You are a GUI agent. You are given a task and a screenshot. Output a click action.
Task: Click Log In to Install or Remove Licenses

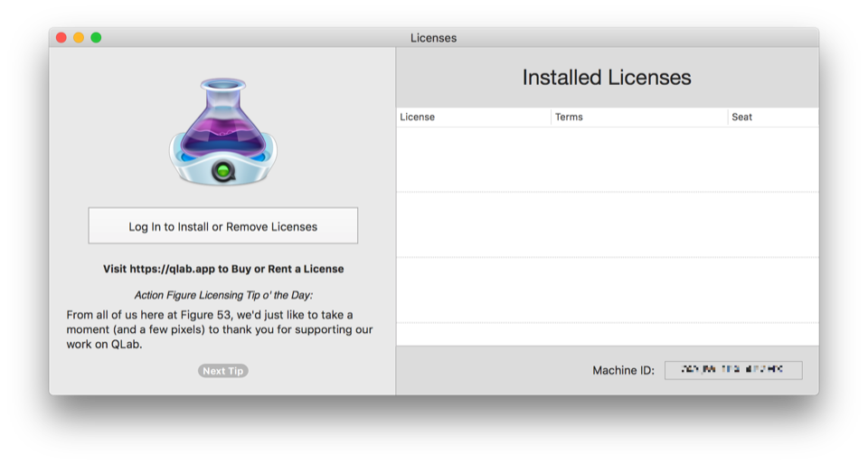[x=222, y=226]
